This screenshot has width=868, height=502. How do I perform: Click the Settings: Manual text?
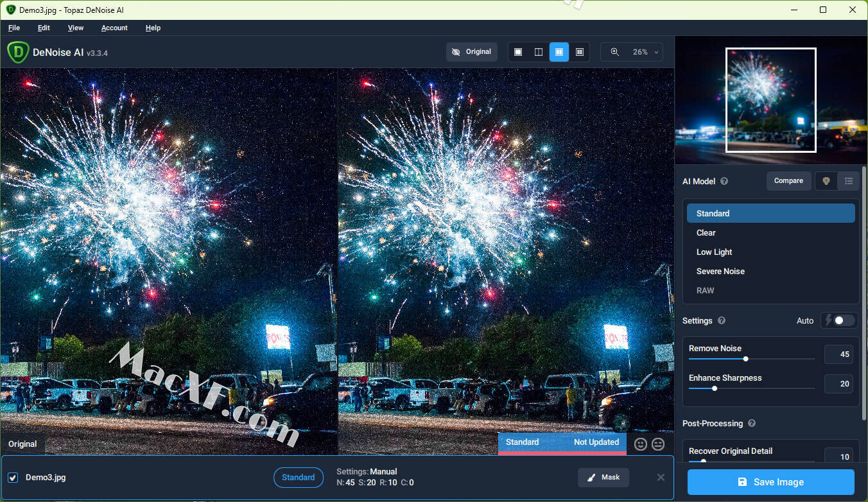point(367,472)
